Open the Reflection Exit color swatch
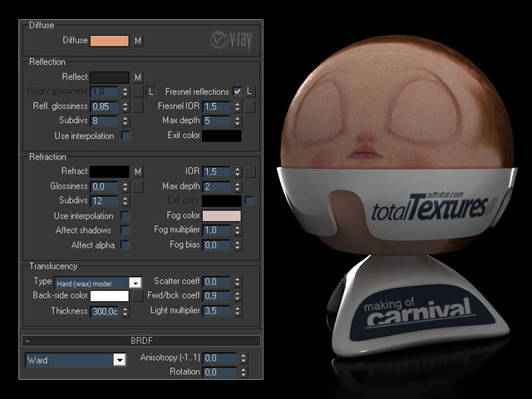 click(x=222, y=135)
